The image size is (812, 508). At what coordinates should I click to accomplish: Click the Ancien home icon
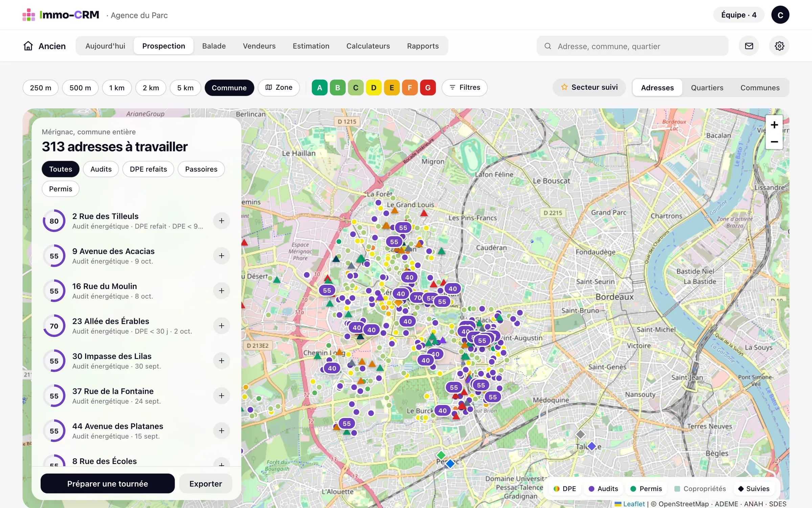click(28, 46)
